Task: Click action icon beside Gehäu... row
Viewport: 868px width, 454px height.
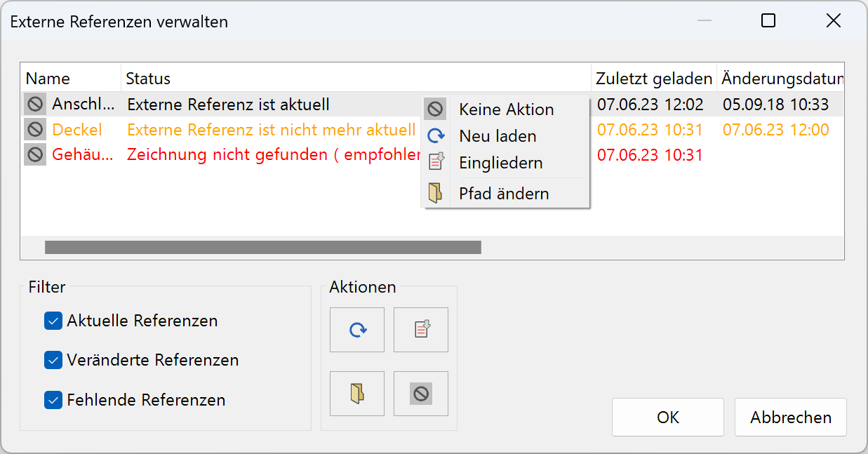Action: 35,154
